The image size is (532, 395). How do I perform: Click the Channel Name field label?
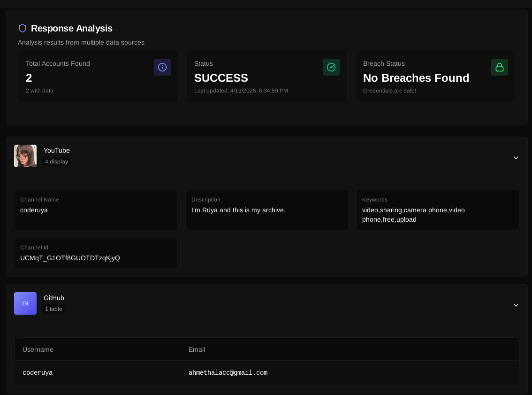point(39,200)
